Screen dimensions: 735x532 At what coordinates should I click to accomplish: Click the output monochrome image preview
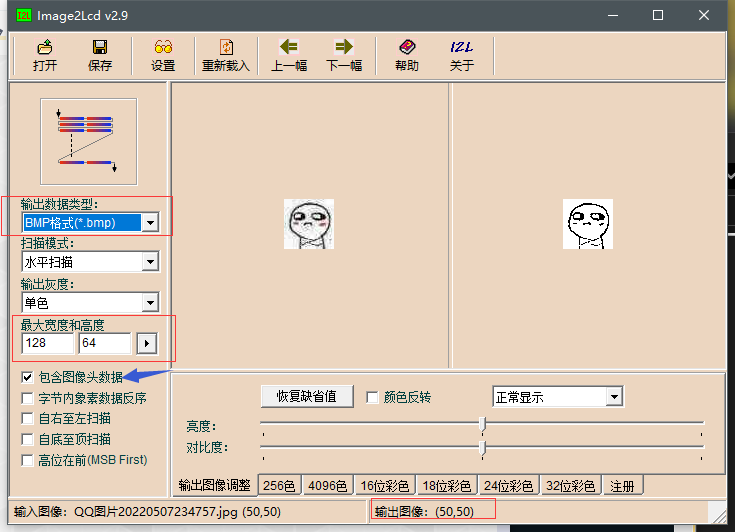(588, 224)
